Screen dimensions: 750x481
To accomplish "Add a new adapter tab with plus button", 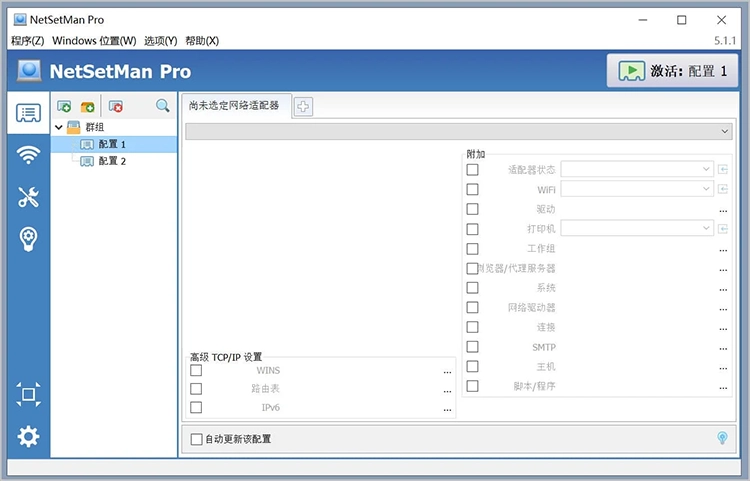I will pyautogui.click(x=304, y=107).
